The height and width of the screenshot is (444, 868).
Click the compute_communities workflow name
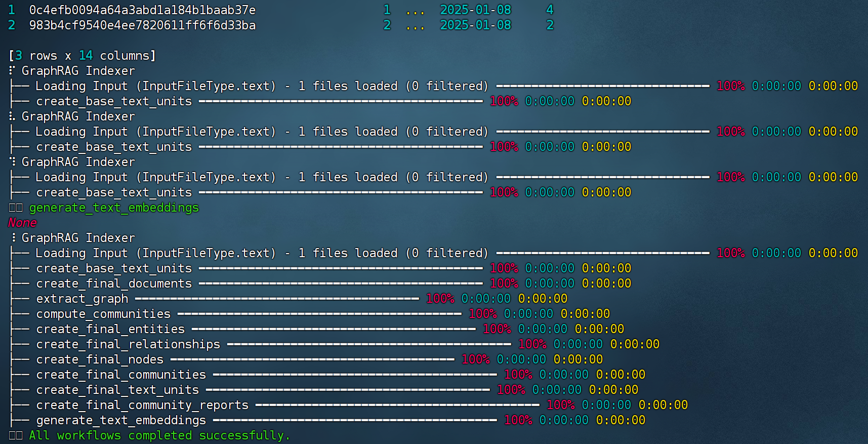point(103,314)
